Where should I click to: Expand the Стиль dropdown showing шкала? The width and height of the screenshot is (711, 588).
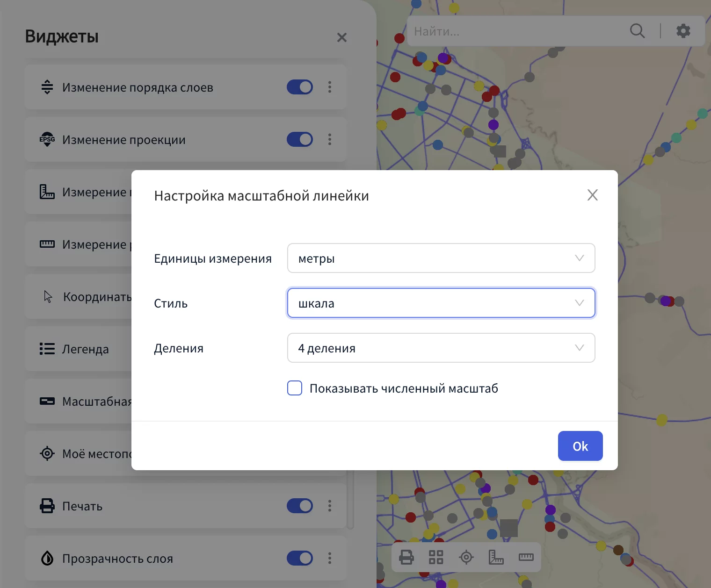coord(441,303)
